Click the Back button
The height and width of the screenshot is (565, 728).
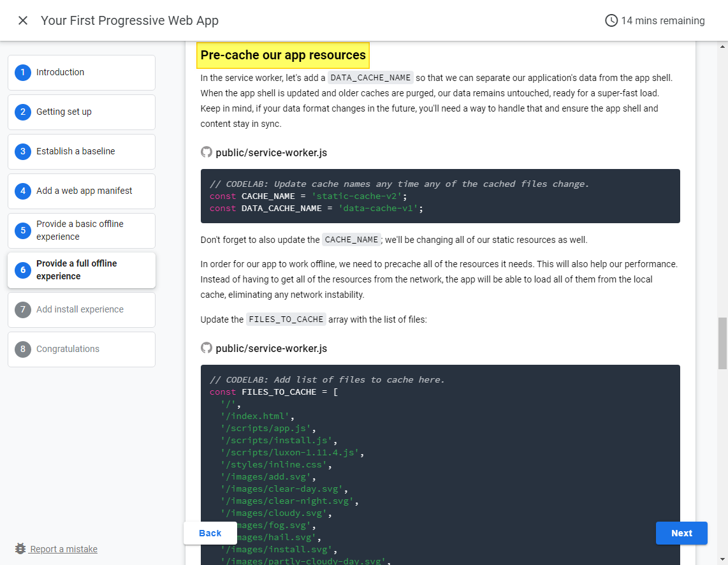click(x=210, y=533)
